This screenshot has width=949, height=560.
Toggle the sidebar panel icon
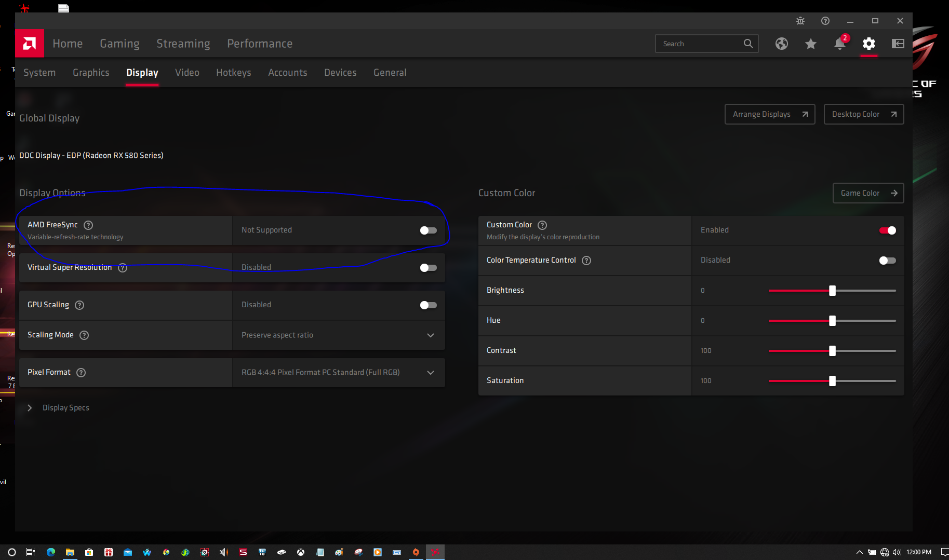(898, 44)
